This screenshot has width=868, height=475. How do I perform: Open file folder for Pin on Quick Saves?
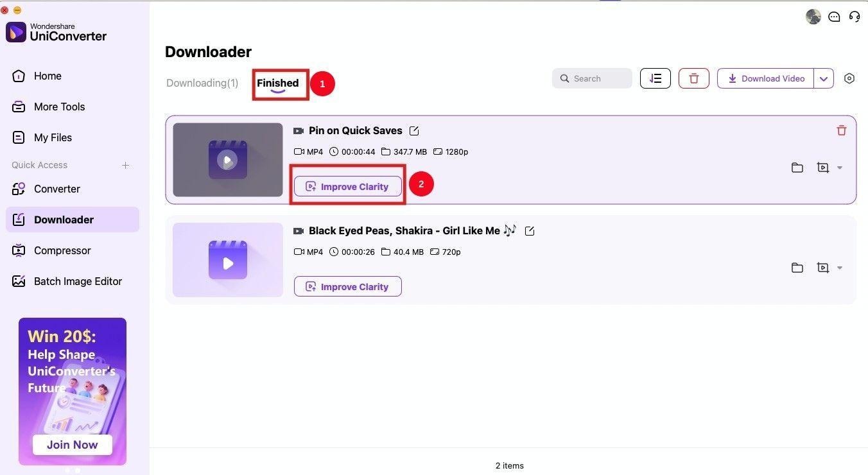[797, 168]
